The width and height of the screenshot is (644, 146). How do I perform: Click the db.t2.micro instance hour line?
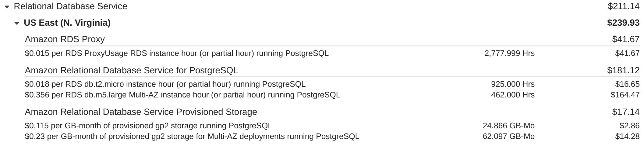[x=165, y=84]
